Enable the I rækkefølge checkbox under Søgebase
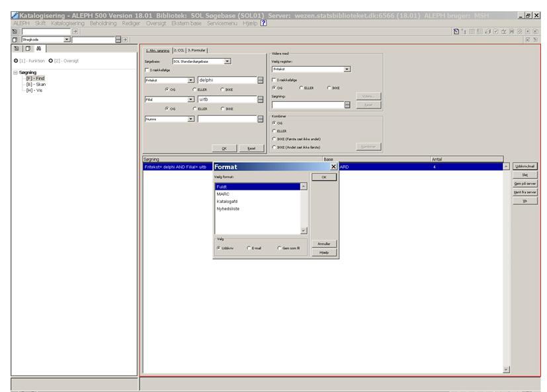 [146, 69]
